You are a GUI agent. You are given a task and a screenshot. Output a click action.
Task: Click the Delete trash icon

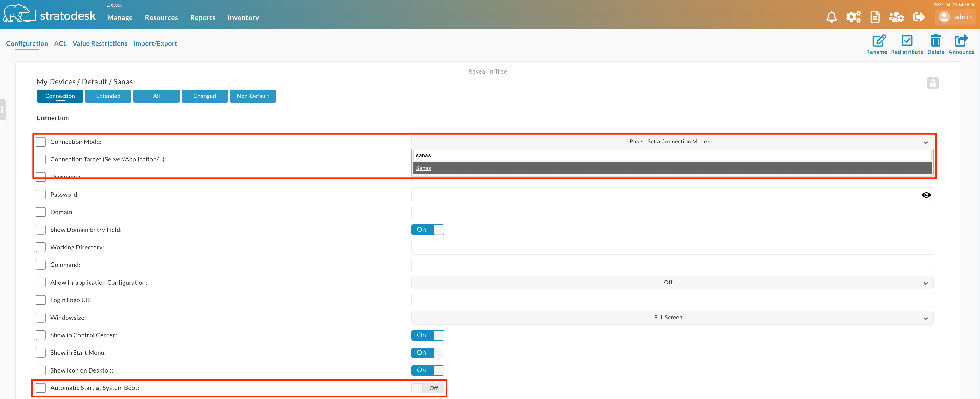point(936,41)
